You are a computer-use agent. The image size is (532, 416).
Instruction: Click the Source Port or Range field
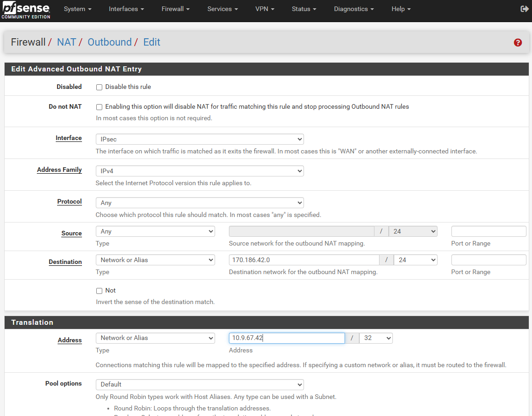[x=488, y=231]
